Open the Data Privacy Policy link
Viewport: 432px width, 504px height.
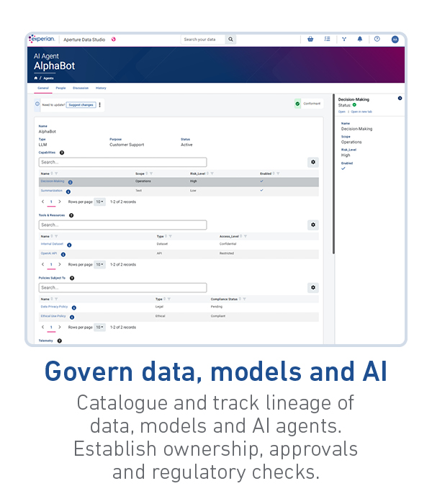[53, 307]
